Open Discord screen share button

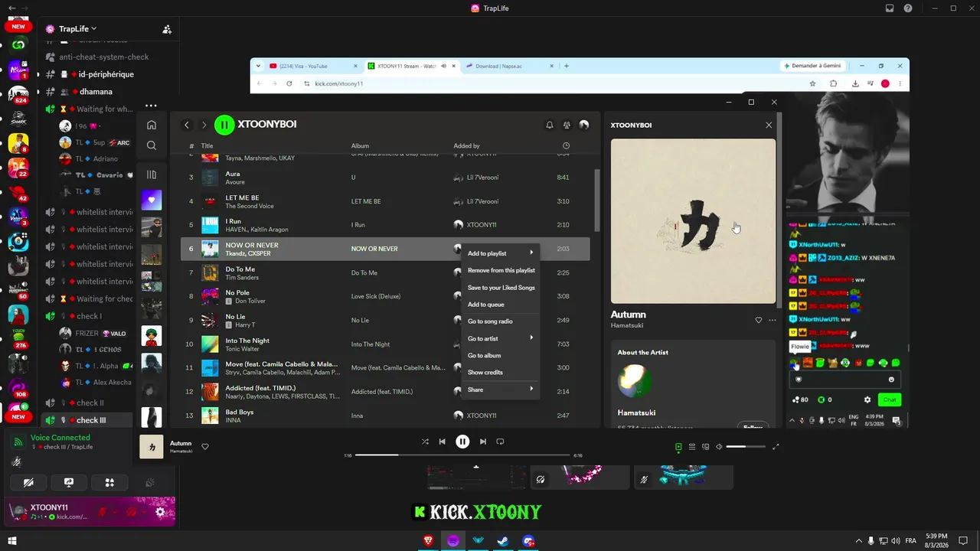(69, 482)
